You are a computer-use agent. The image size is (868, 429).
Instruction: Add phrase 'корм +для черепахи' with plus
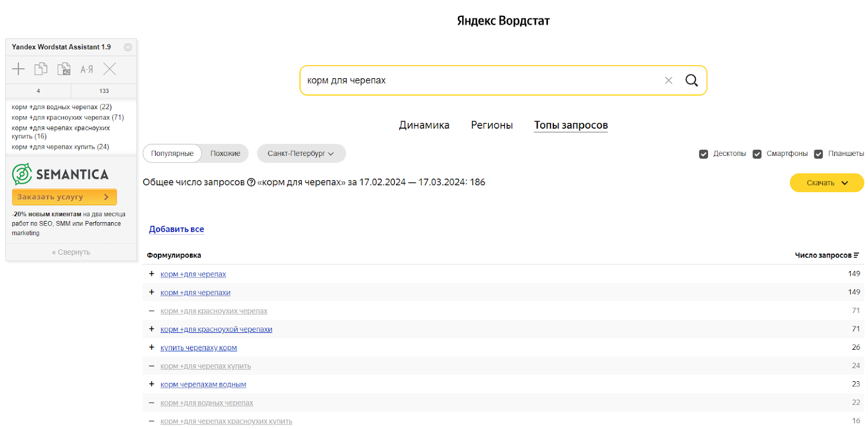point(151,292)
